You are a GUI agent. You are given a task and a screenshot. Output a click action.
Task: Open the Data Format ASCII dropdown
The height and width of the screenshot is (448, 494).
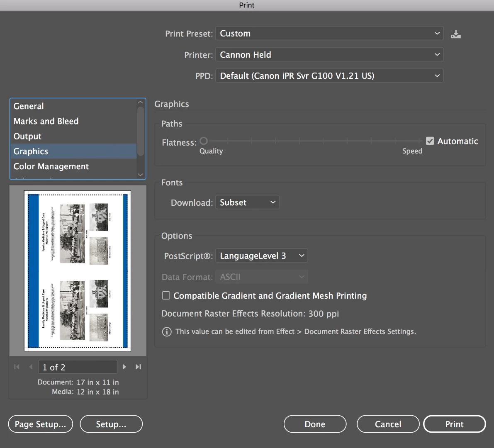coord(261,277)
